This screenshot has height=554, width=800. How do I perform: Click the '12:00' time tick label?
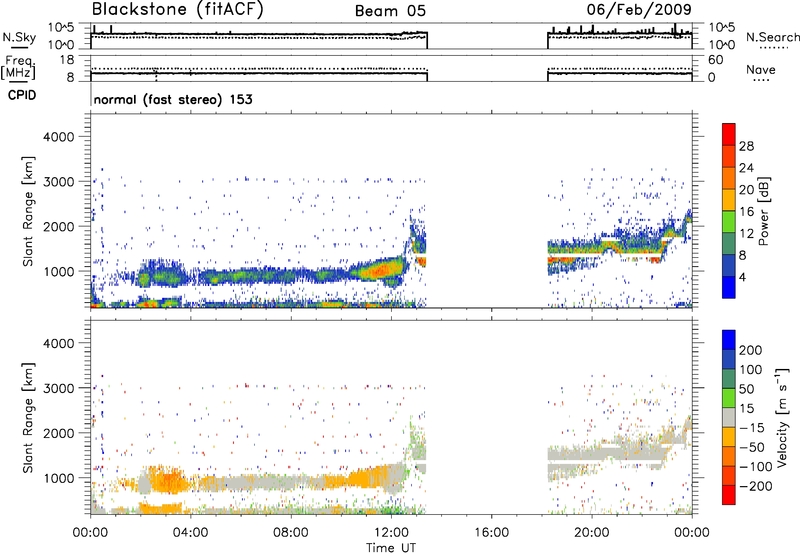tap(391, 533)
